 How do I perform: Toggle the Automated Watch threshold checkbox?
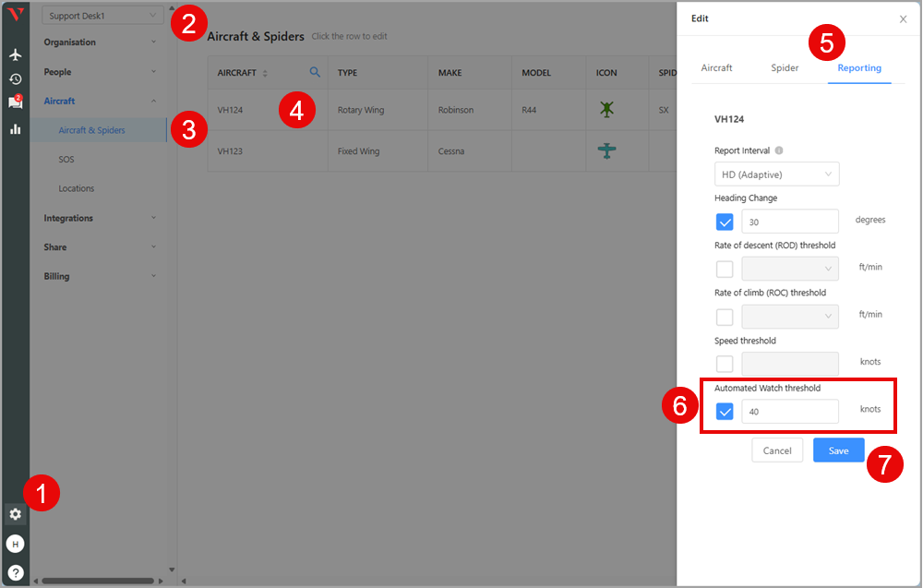click(725, 412)
